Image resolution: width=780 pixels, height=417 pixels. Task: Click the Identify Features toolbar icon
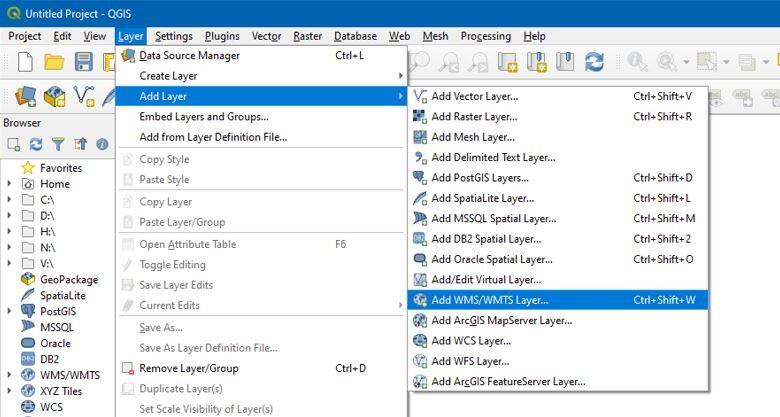click(637, 62)
